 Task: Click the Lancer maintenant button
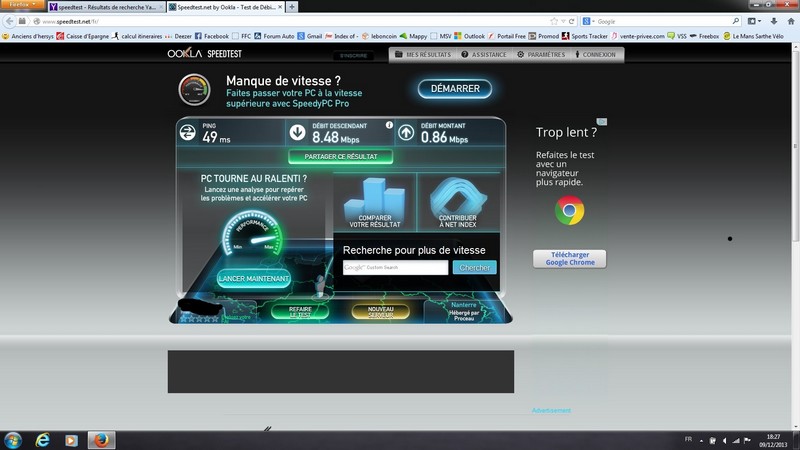(254, 279)
